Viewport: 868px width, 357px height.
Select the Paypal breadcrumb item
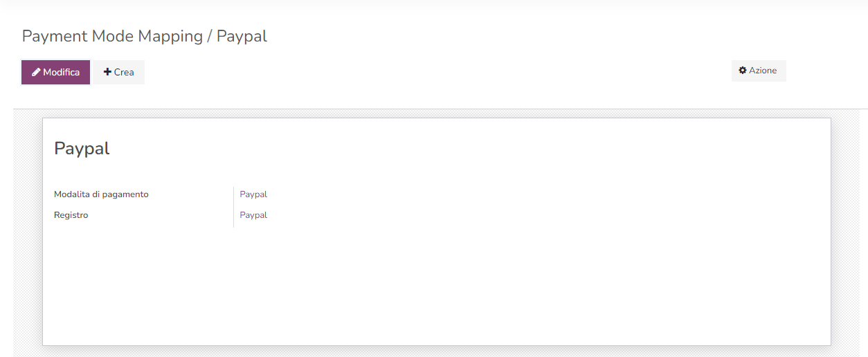(x=242, y=36)
